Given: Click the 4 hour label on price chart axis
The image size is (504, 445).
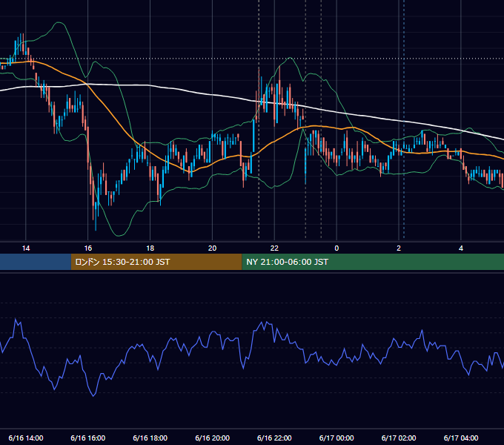Looking at the screenshot, I should (461, 248).
